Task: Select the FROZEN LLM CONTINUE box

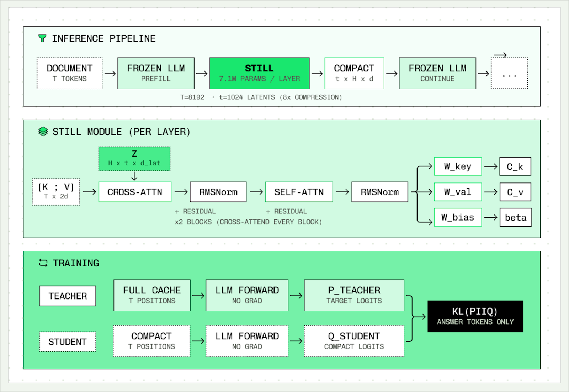Action: tap(437, 73)
